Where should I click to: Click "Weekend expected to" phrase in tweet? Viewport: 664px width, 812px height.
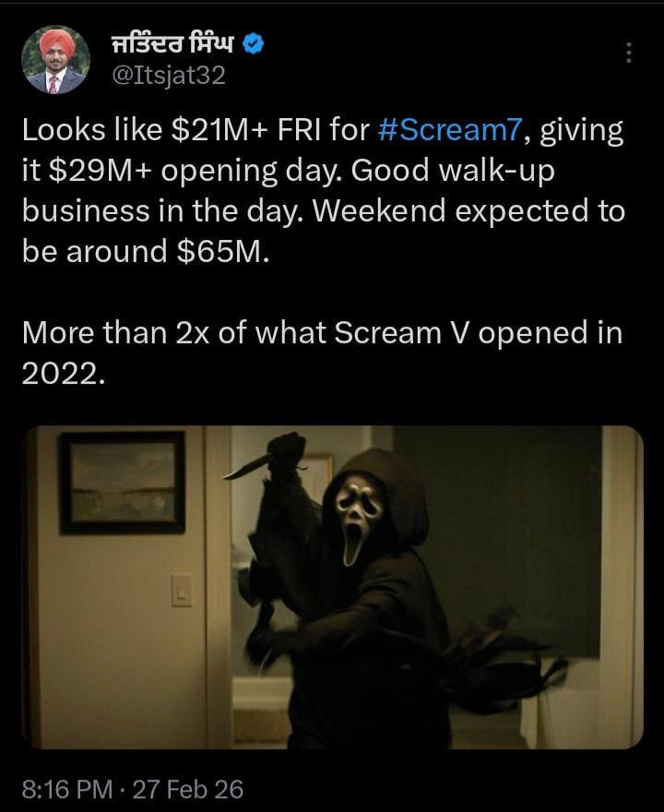468,211
